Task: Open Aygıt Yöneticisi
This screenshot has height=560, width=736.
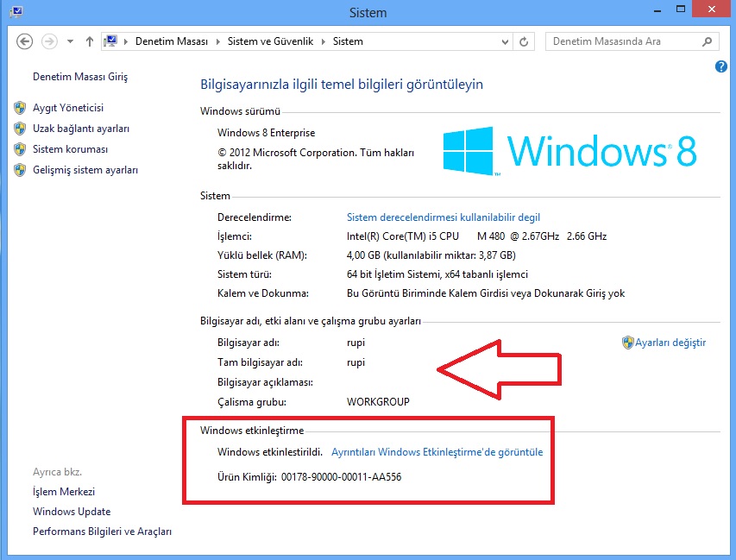Action: point(68,108)
